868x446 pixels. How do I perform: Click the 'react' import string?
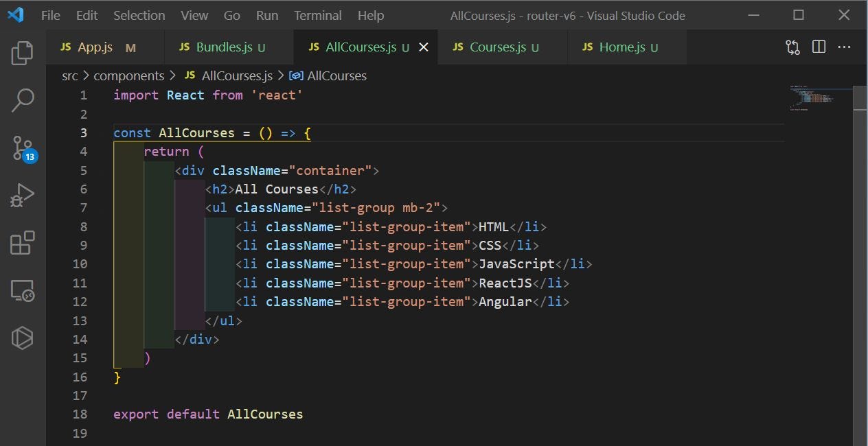277,95
